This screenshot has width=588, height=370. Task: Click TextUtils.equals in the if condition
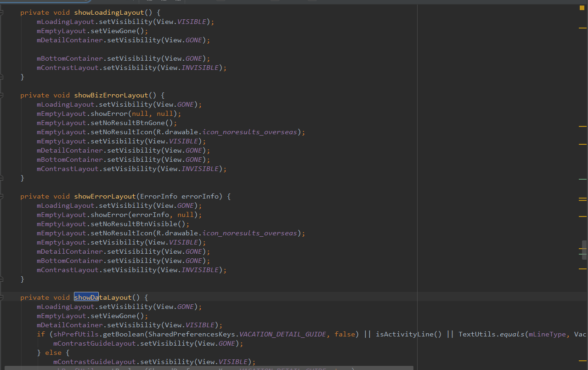coord(492,334)
